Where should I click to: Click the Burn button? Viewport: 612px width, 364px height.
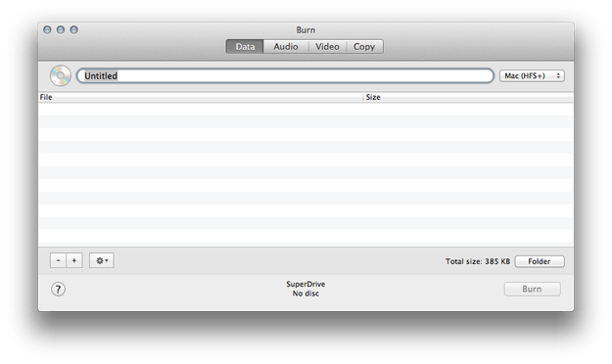point(532,289)
